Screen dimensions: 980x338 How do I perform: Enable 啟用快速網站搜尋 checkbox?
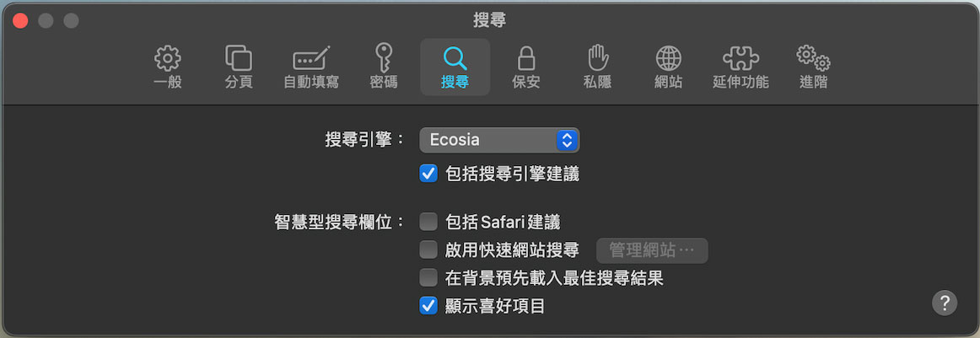[x=428, y=249]
